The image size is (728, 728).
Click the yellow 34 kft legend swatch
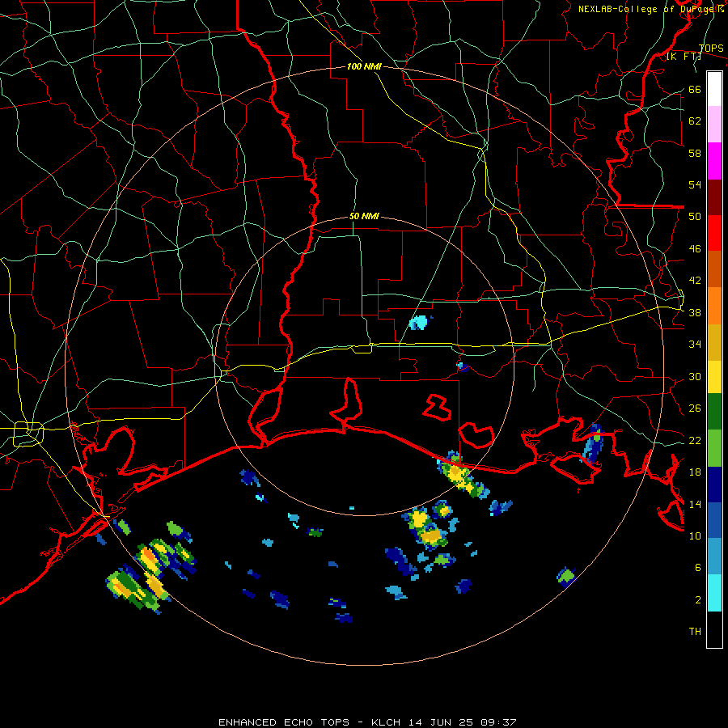tap(714, 378)
